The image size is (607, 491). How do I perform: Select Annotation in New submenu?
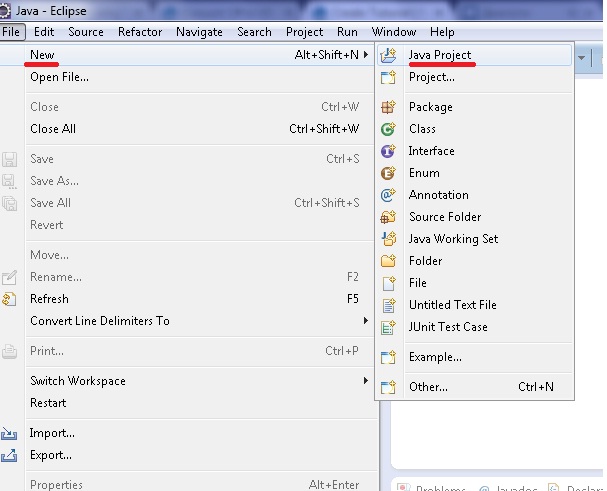pos(475,195)
